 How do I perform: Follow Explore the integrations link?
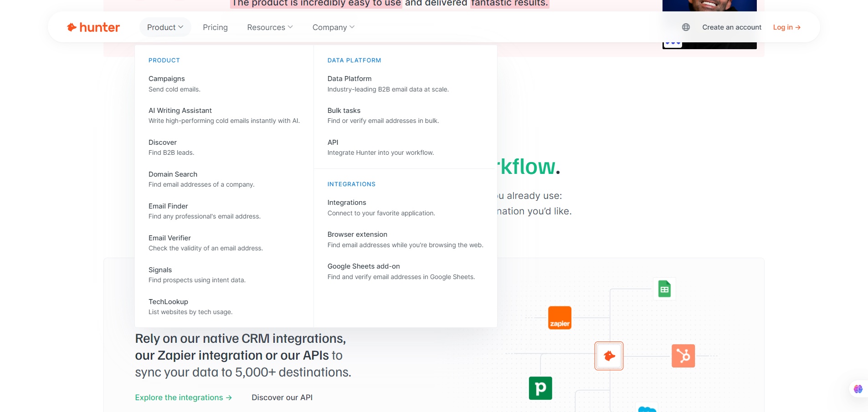183,397
